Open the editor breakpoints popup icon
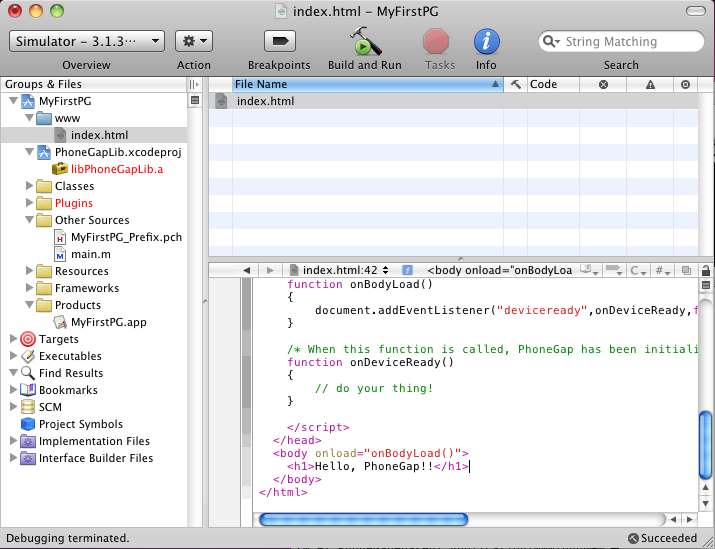Screen dimensions: 715x549 point(614,270)
